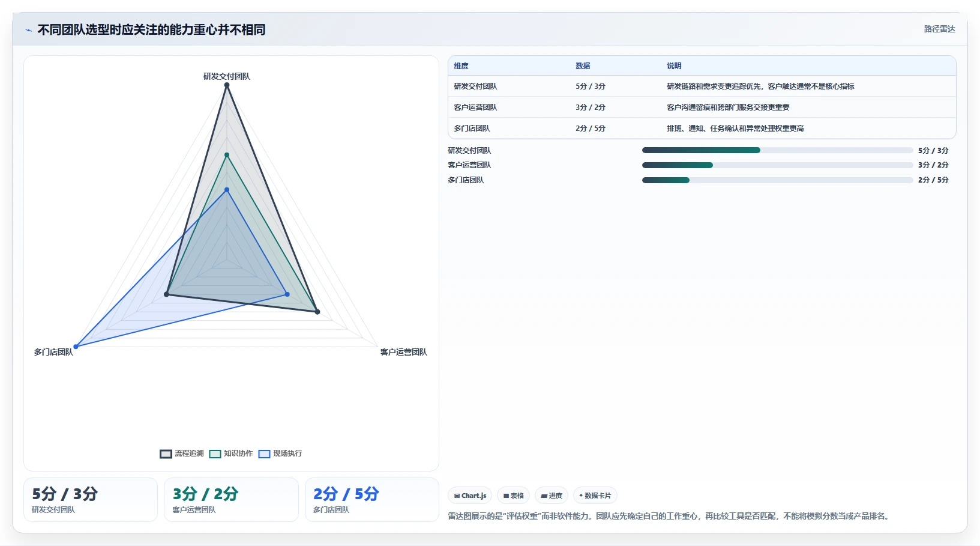Click the 3分 / 2分 value in the table
Image resolution: width=980 pixels, height=546 pixels.
(x=591, y=108)
